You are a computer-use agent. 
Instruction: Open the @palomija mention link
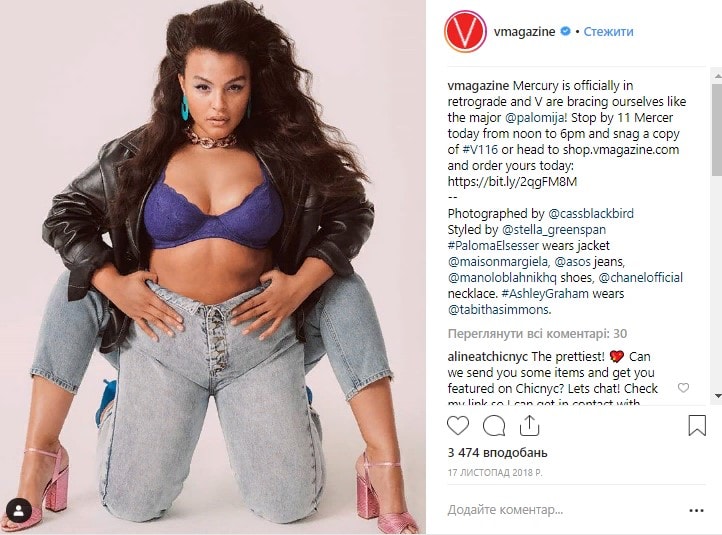click(x=536, y=117)
